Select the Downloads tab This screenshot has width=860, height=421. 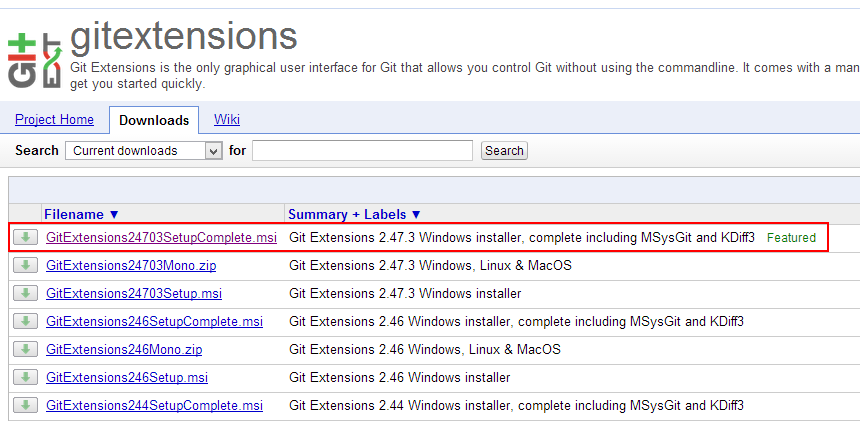[154, 121]
